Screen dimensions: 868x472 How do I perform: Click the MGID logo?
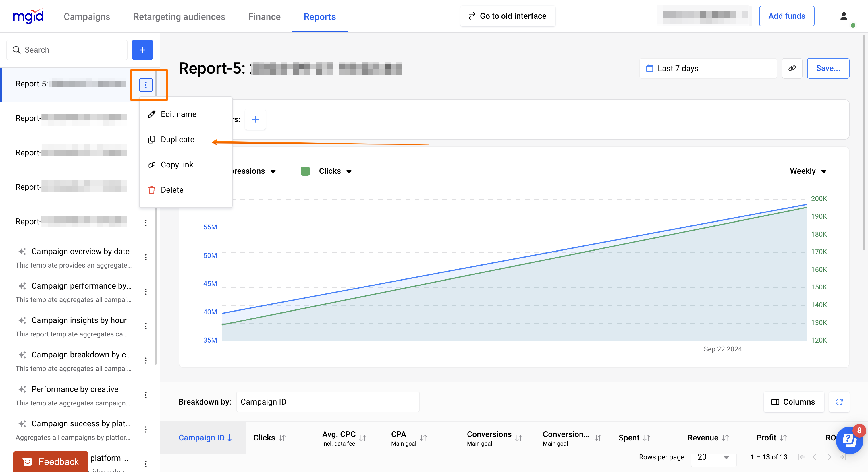(28, 16)
